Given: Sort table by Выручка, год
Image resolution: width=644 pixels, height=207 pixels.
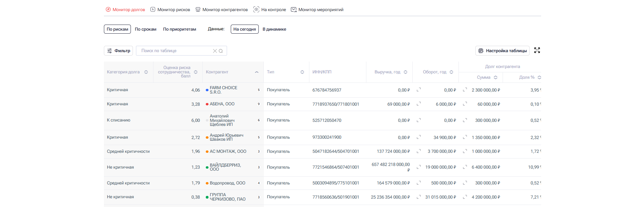Looking at the screenshot, I should pyautogui.click(x=405, y=72).
